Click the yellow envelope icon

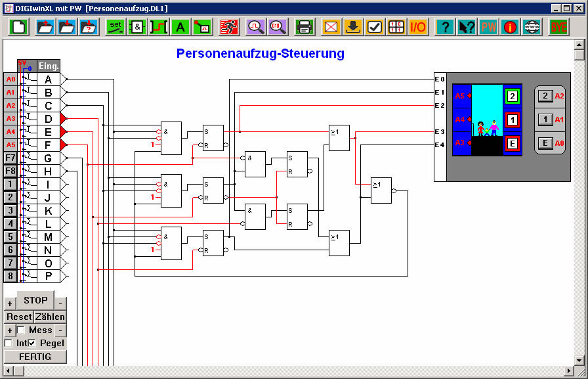pyautogui.click(x=331, y=27)
